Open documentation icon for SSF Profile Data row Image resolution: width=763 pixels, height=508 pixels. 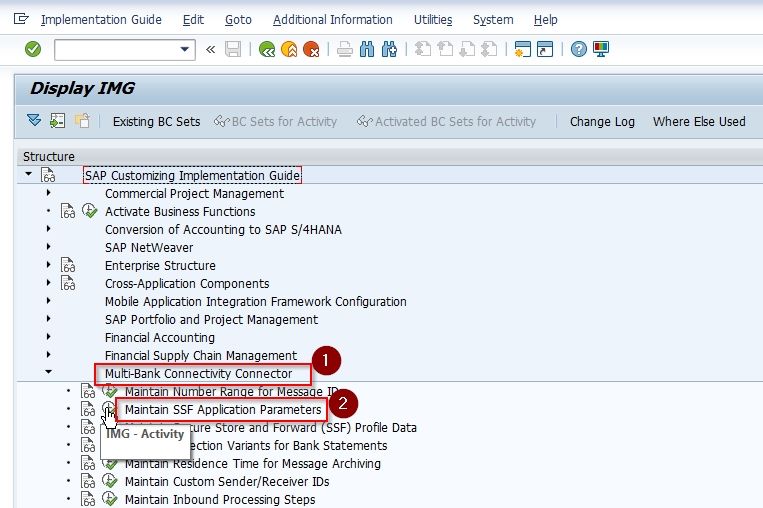tap(88, 427)
